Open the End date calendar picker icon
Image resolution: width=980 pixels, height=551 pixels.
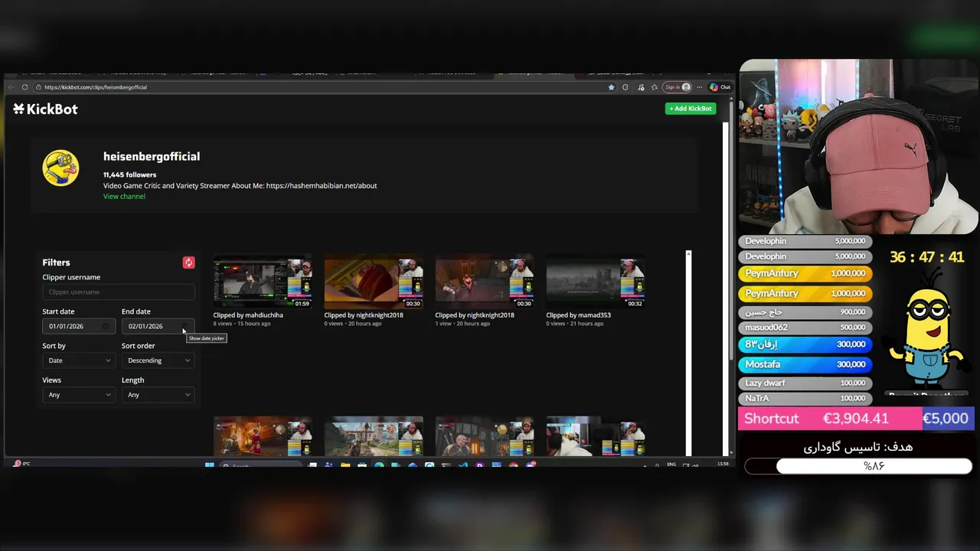185,326
